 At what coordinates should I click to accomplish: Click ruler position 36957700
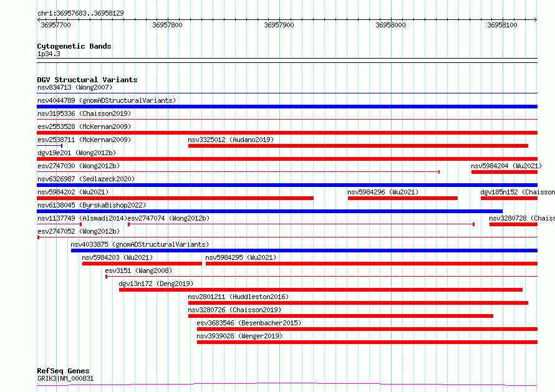click(56, 25)
